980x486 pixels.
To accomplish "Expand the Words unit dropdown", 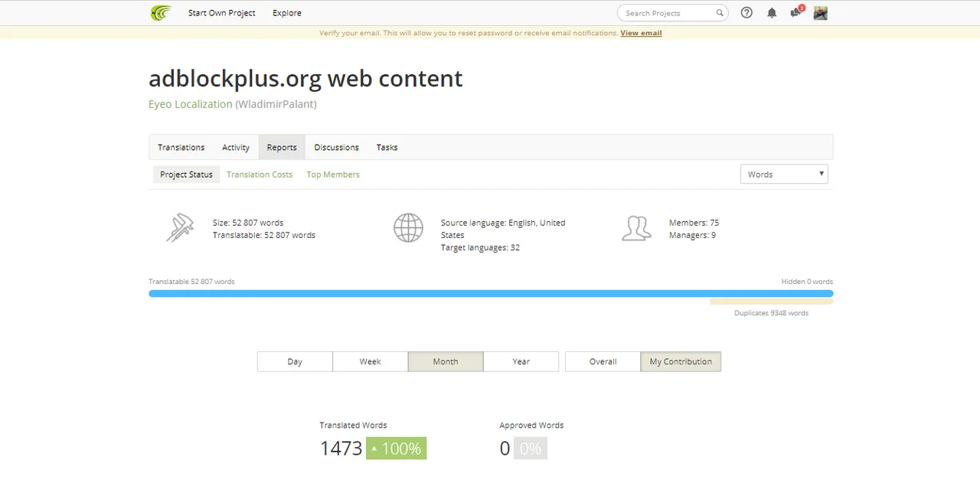I will click(x=784, y=174).
